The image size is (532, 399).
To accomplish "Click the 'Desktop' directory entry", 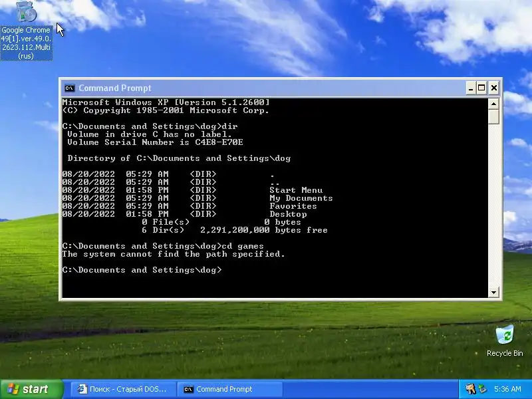I will [x=288, y=214].
